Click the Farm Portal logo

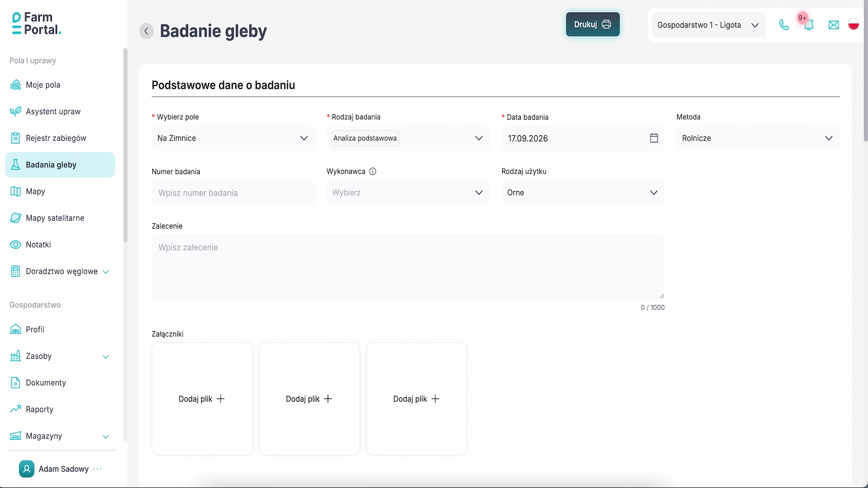point(37,23)
